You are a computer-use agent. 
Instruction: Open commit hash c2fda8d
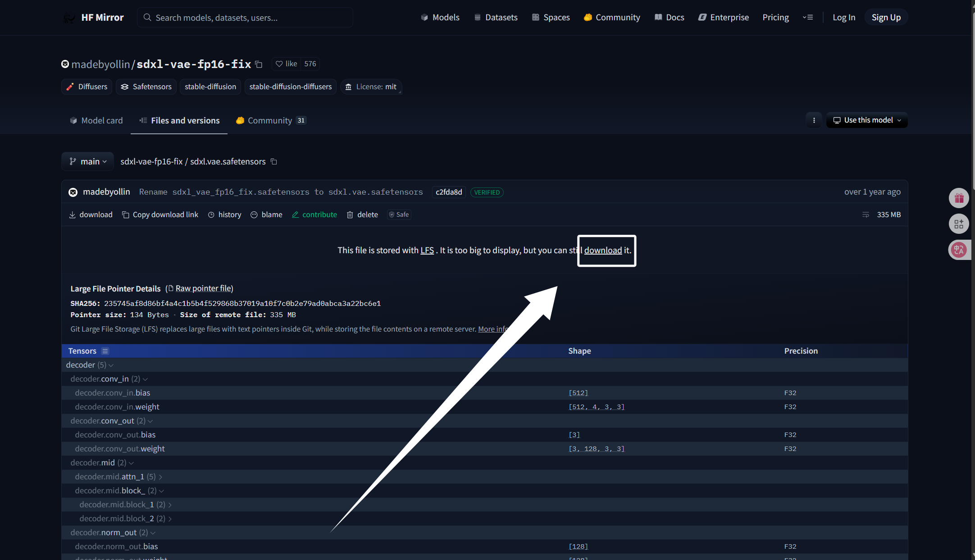click(449, 192)
